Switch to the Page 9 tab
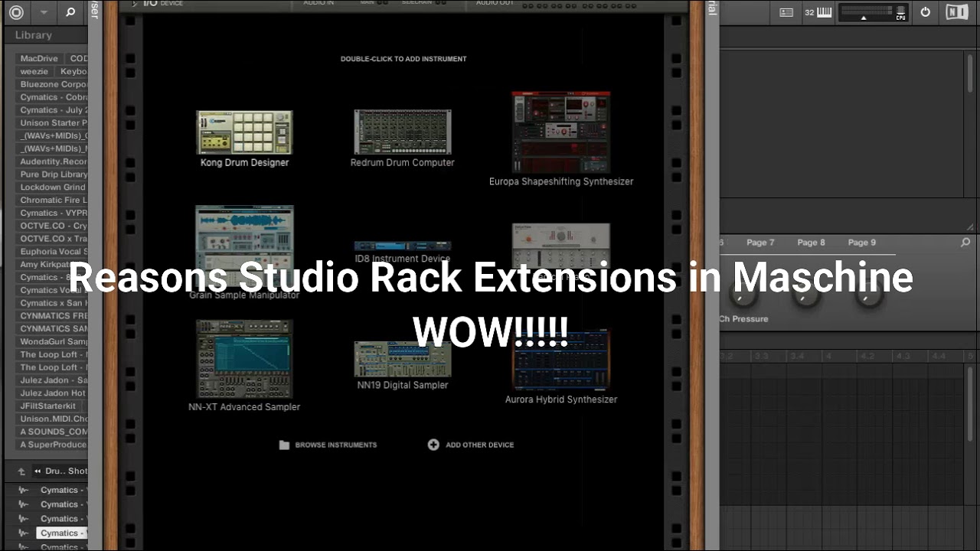This screenshot has height=551, width=980. coord(861,243)
